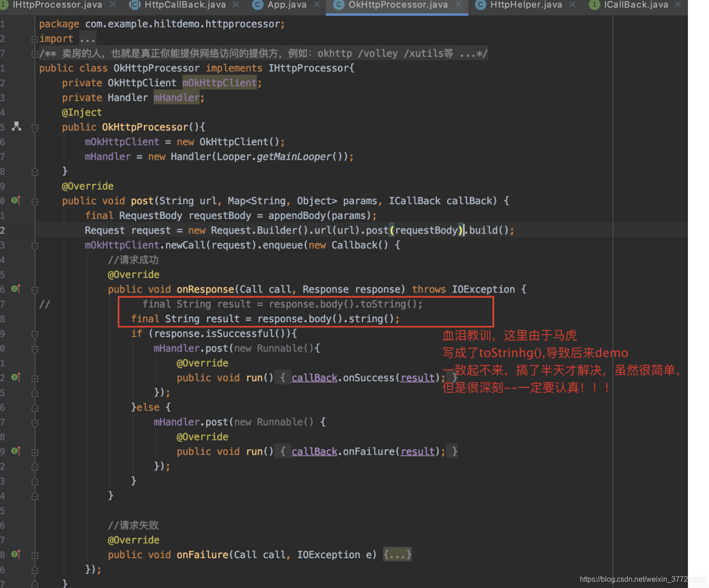Image resolution: width=709 pixels, height=588 pixels.
Task: Expand the folded onFailure(Call call method body
Action: pyautogui.click(x=35, y=555)
